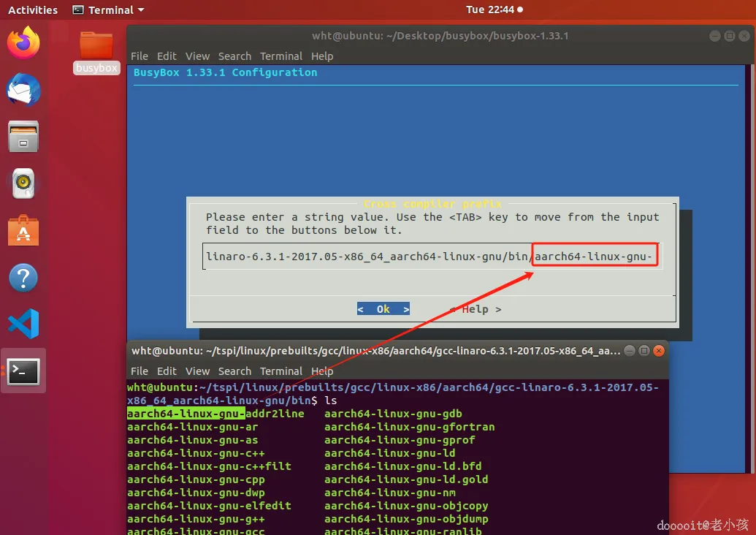Click aarch64-linux-gnu-as in listing

[x=192, y=440]
